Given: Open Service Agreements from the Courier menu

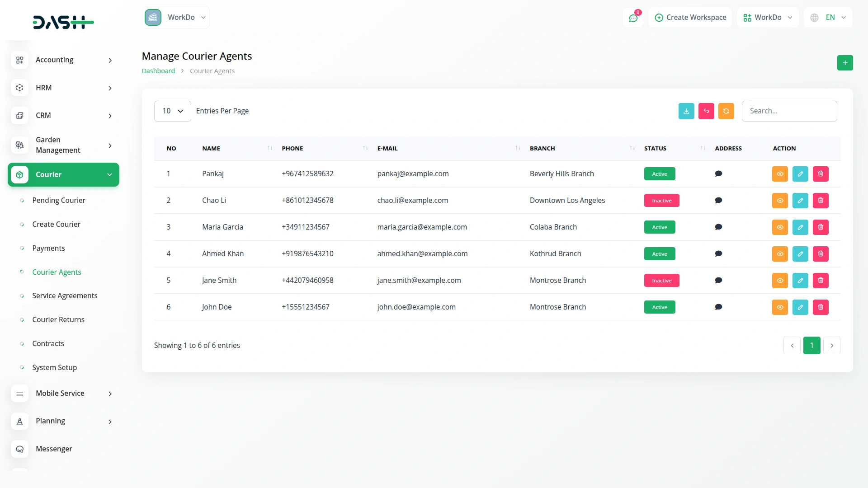Looking at the screenshot, I should coord(65,296).
